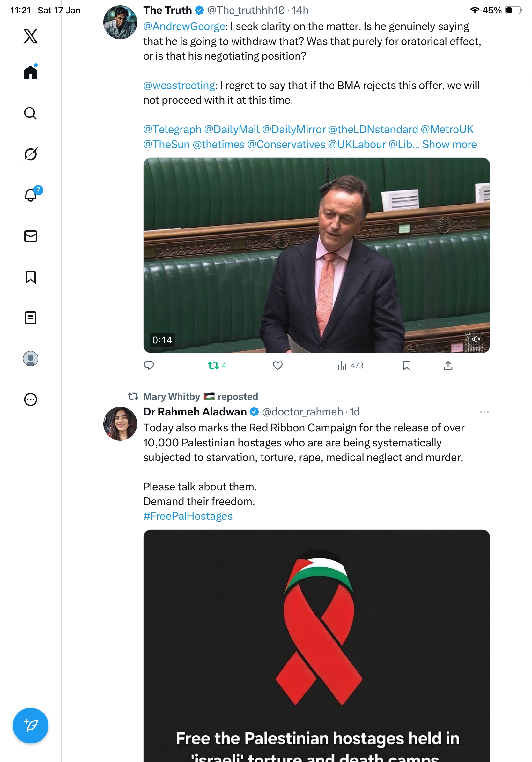Open the @wesstreeting mention
Image resolution: width=532 pixels, height=762 pixels.
pos(179,85)
